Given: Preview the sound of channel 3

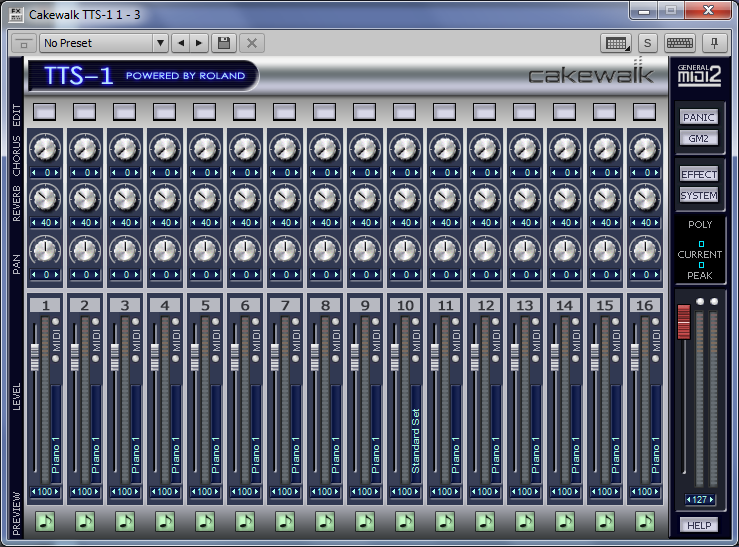Looking at the screenshot, I should (125, 521).
